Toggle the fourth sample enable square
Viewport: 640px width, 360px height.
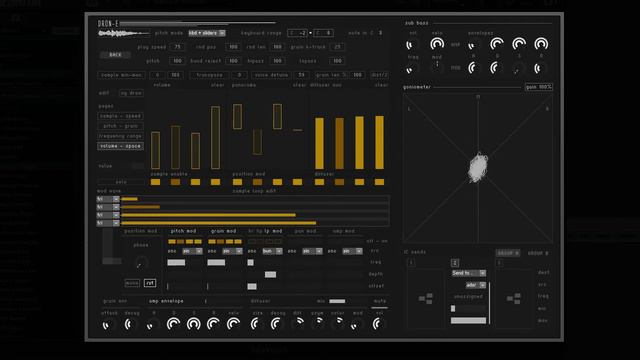(x=216, y=182)
